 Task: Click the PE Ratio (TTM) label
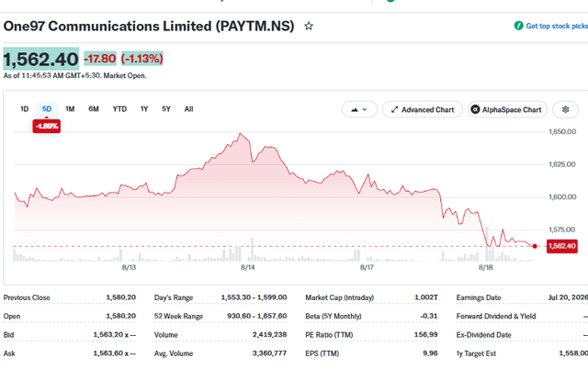pos(329,335)
